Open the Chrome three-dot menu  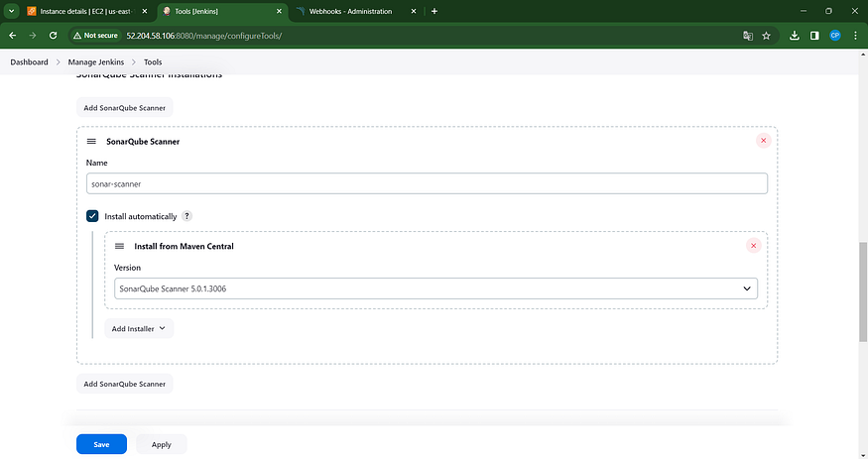tap(855, 36)
